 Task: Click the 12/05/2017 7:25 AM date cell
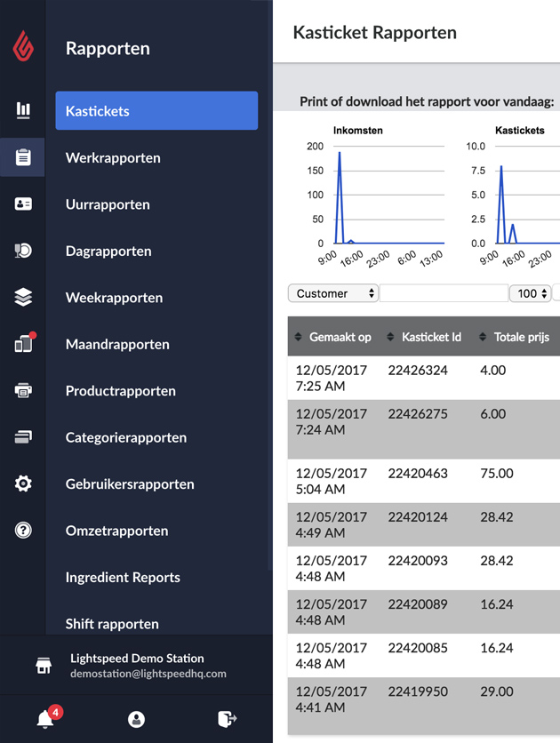tap(332, 378)
